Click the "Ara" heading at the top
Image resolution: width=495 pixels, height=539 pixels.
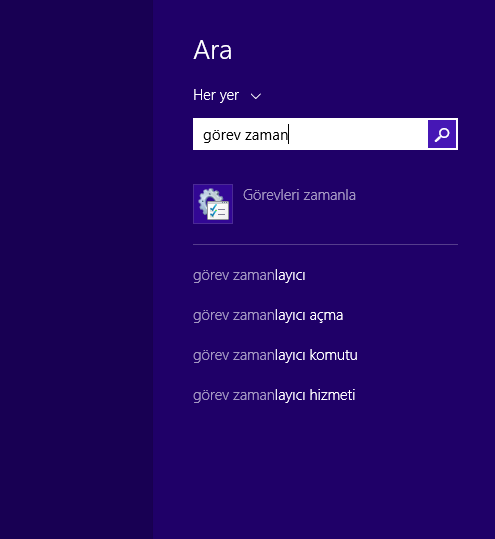coord(212,50)
